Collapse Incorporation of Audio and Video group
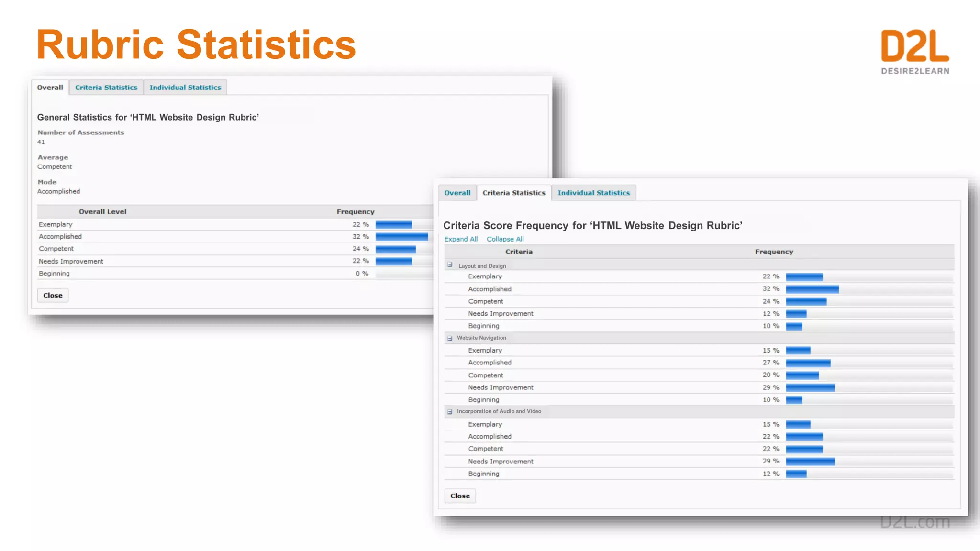 coord(450,412)
